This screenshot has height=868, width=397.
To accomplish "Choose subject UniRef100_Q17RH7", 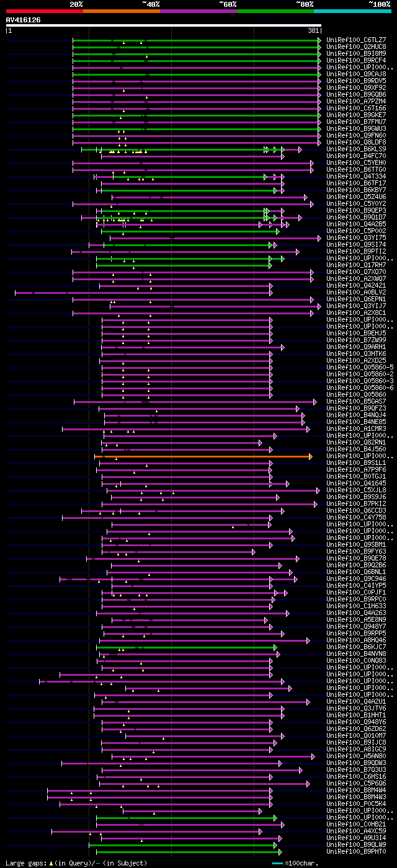I will [357, 265].
